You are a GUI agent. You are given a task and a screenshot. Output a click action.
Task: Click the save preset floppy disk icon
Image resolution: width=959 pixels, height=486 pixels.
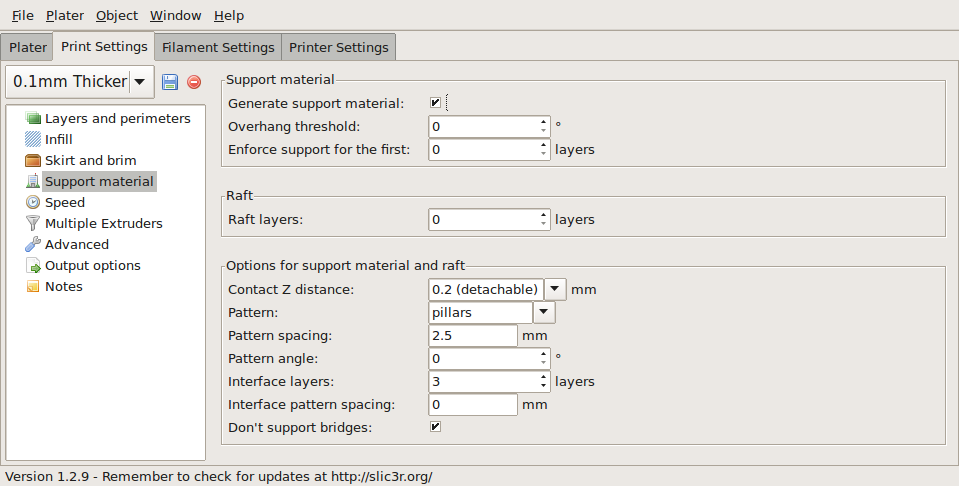pos(170,82)
